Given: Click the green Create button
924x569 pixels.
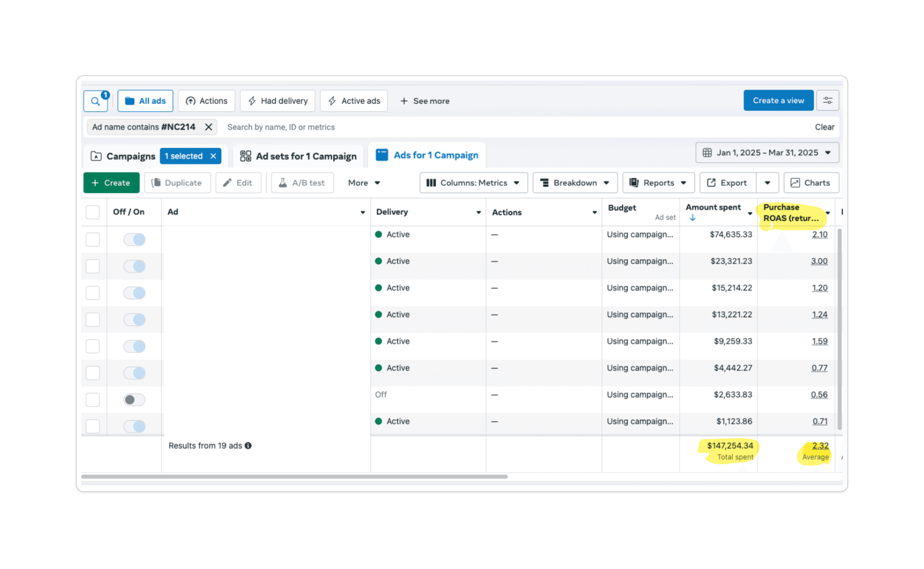Looking at the screenshot, I should coord(111,183).
